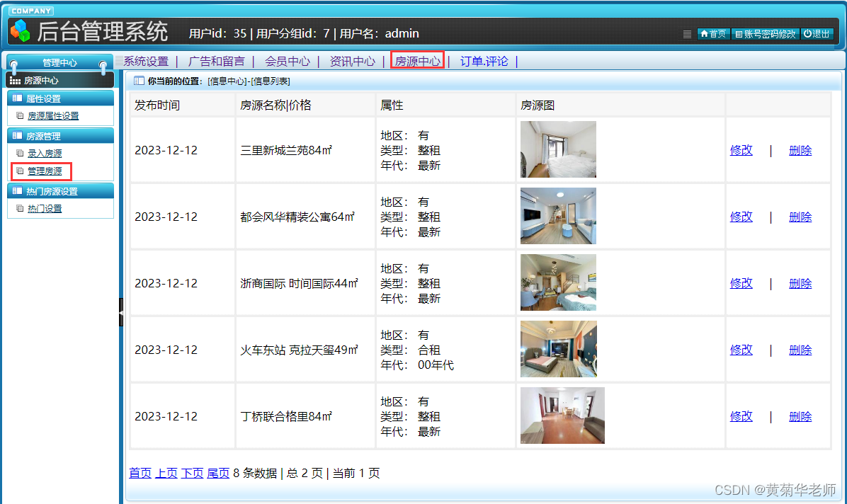Open 房源属性设置 link in sidebar
Viewport: 847px width, 504px height.
point(53,115)
